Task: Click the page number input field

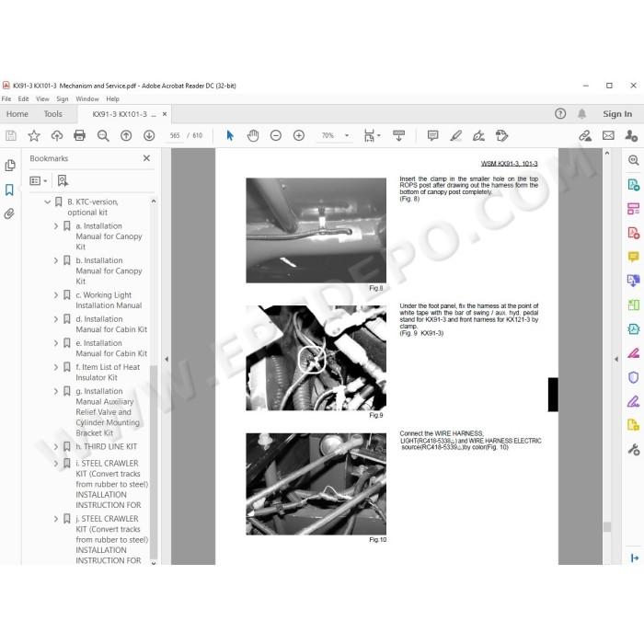Action: pyautogui.click(x=175, y=135)
